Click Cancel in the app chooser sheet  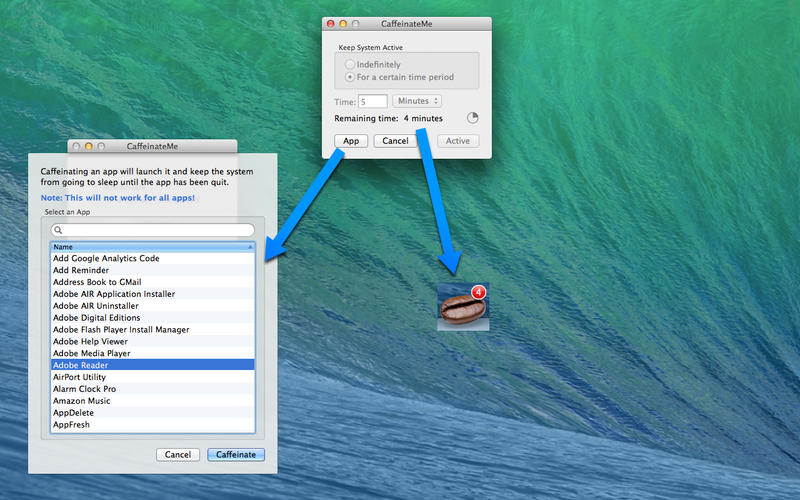(x=178, y=455)
